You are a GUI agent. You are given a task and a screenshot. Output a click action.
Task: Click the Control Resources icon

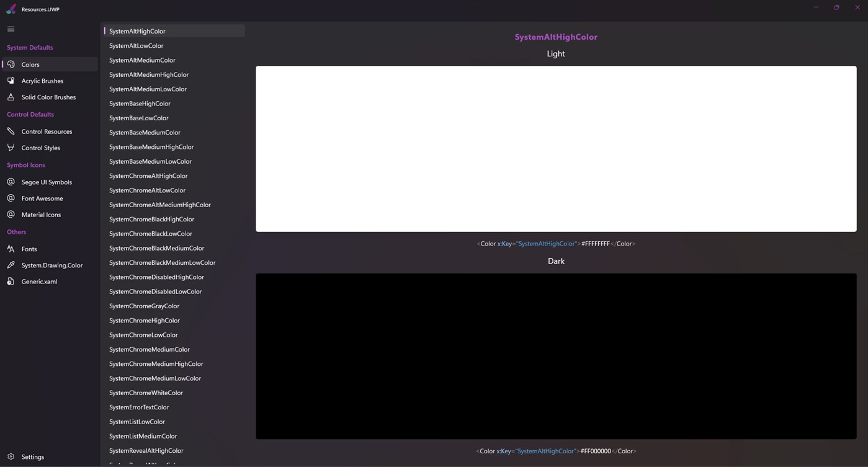point(11,131)
